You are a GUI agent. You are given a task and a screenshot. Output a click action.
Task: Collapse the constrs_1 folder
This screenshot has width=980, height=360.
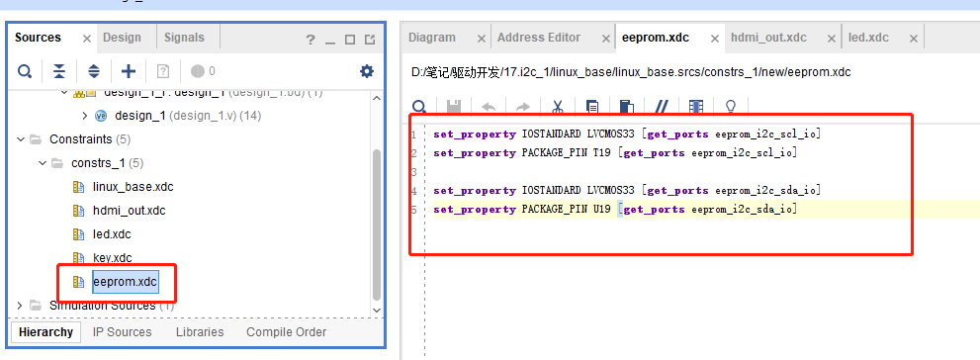pos(42,163)
